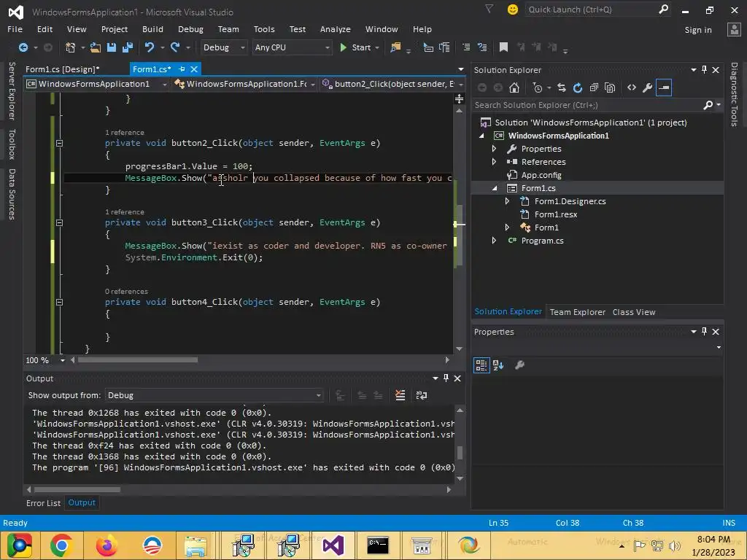Open the Show output from Debug dropdown
The width and height of the screenshot is (747, 560).
[214, 395]
